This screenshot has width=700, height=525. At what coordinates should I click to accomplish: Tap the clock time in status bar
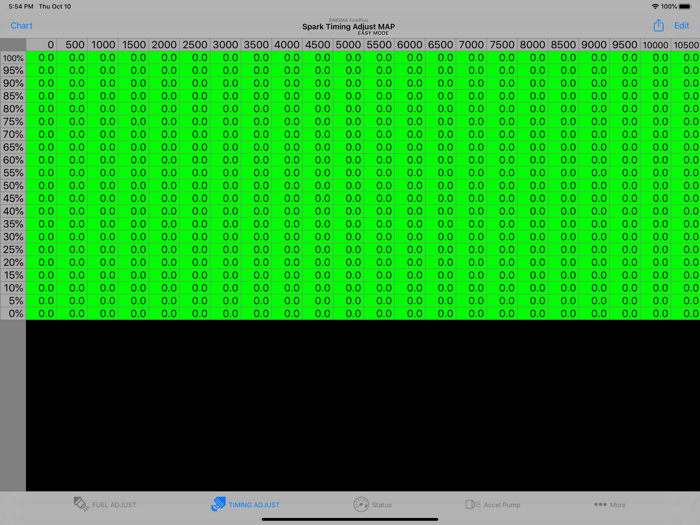click(21, 6)
